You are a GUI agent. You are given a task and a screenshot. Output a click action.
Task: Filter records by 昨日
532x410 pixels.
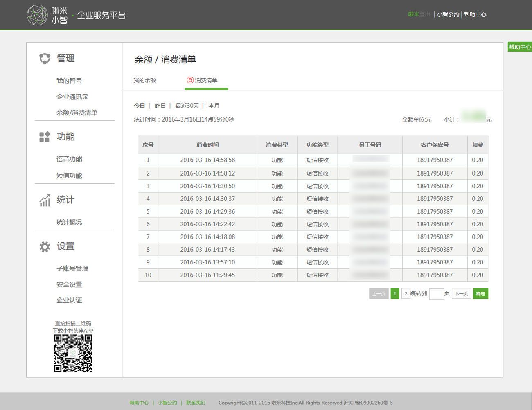pos(160,106)
